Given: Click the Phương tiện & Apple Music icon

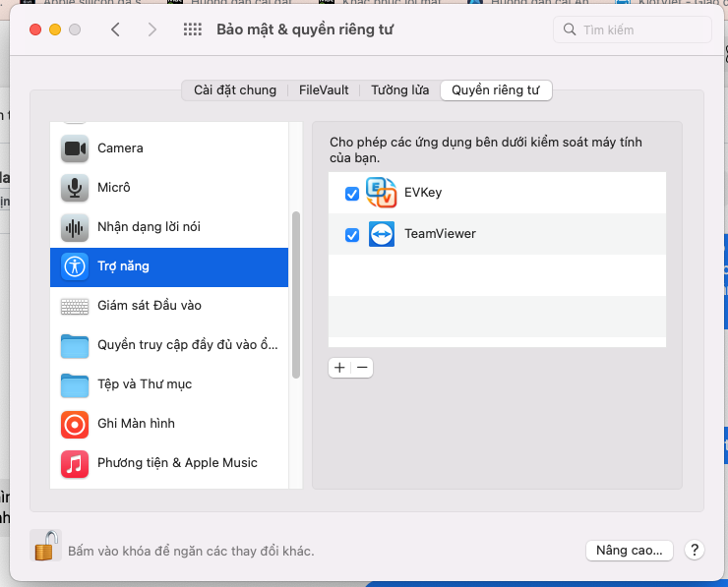Looking at the screenshot, I should point(75,464).
